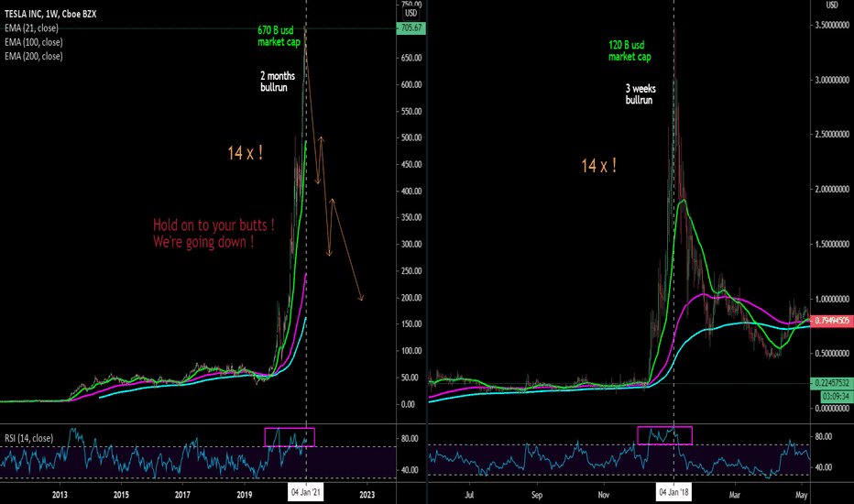Click the 04 Jan '18 date marker
The image size is (854, 504).
coord(674,494)
